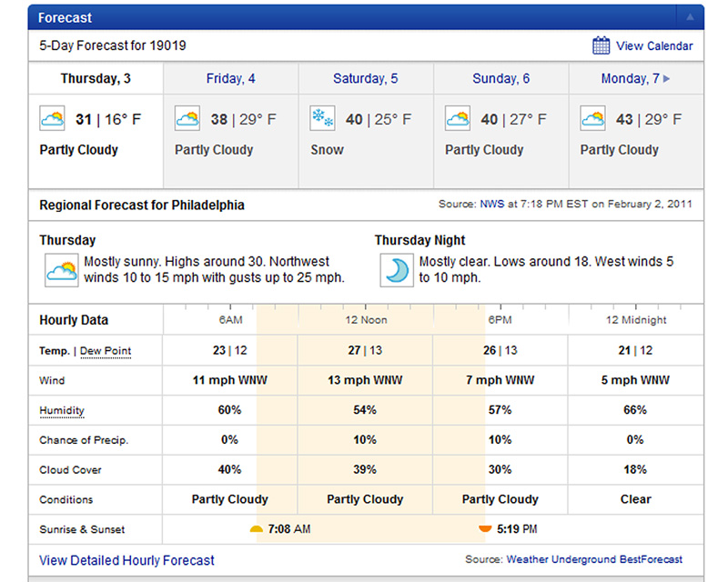This screenshot has height=582, width=728.
Task: Click the sunset icon next to 5:19 PM
Action: (485, 528)
